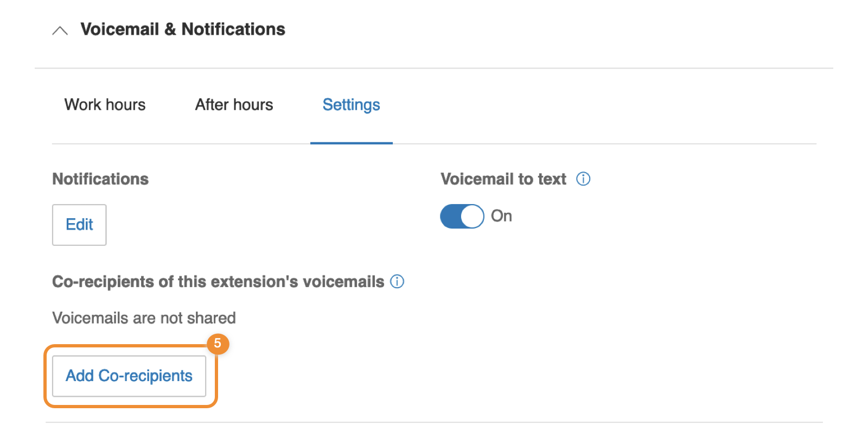This screenshot has width=868, height=431.
Task: Open the Co-recipients info icon tooltip
Action: click(x=397, y=282)
